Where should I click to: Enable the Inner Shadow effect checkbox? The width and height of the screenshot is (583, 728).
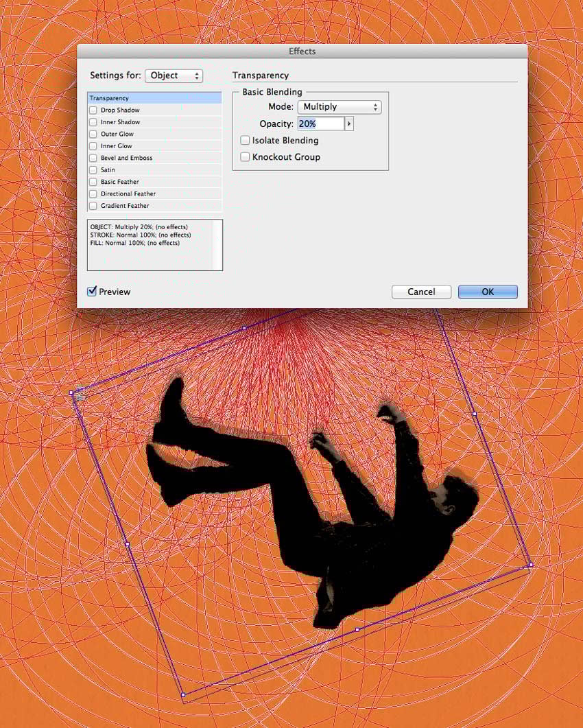pyautogui.click(x=93, y=122)
